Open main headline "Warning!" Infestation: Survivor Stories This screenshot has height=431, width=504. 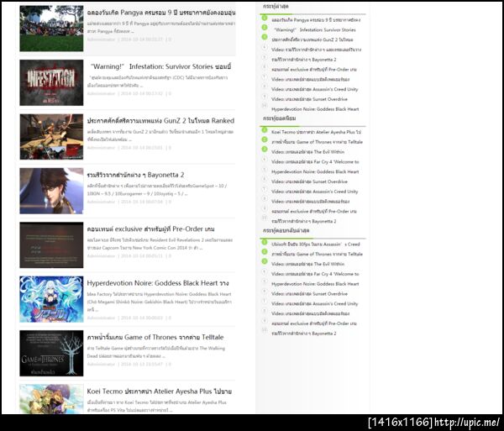[x=161, y=66]
